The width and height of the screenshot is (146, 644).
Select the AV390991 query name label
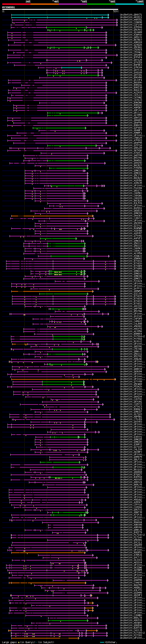tap(8, 8)
